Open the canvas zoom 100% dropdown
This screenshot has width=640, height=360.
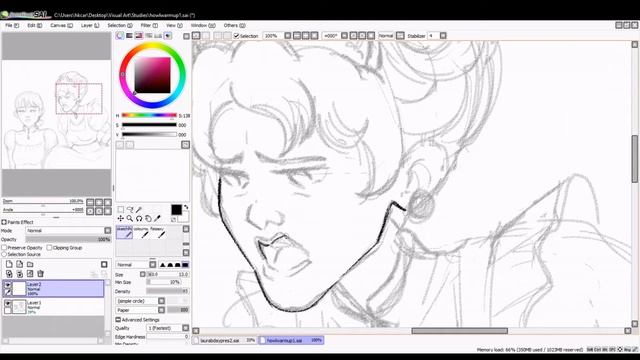click(288, 36)
